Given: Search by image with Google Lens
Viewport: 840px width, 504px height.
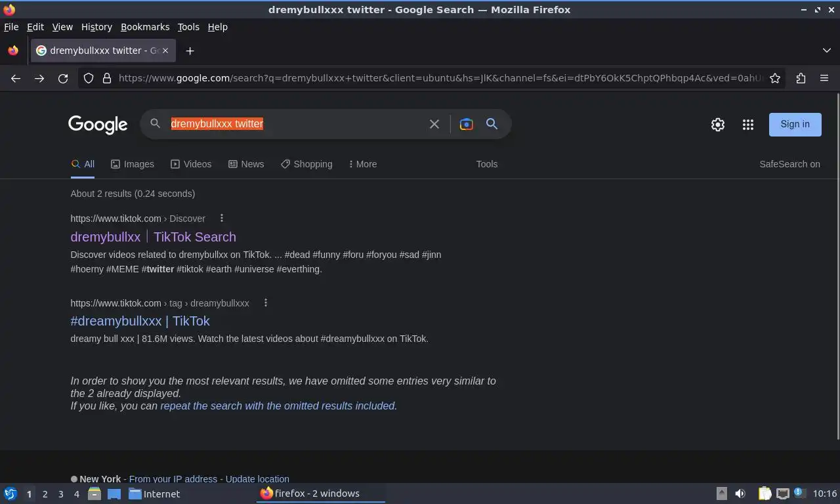Looking at the screenshot, I should (x=466, y=124).
